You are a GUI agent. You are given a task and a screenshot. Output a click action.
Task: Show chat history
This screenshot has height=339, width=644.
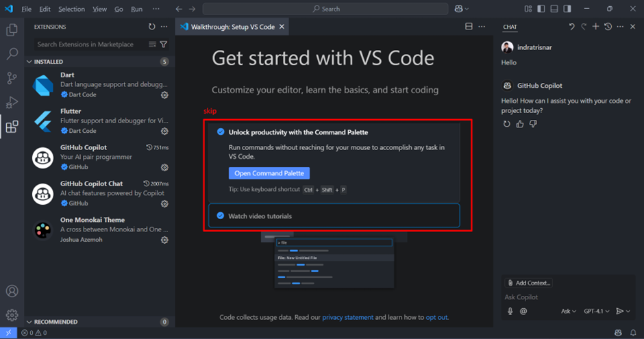(x=608, y=27)
